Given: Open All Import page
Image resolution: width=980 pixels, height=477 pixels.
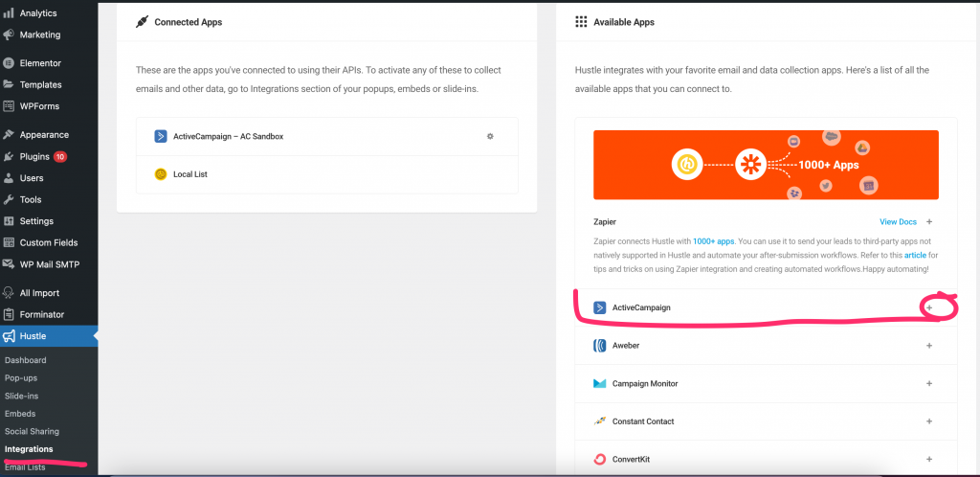Looking at the screenshot, I should [x=39, y=293].
